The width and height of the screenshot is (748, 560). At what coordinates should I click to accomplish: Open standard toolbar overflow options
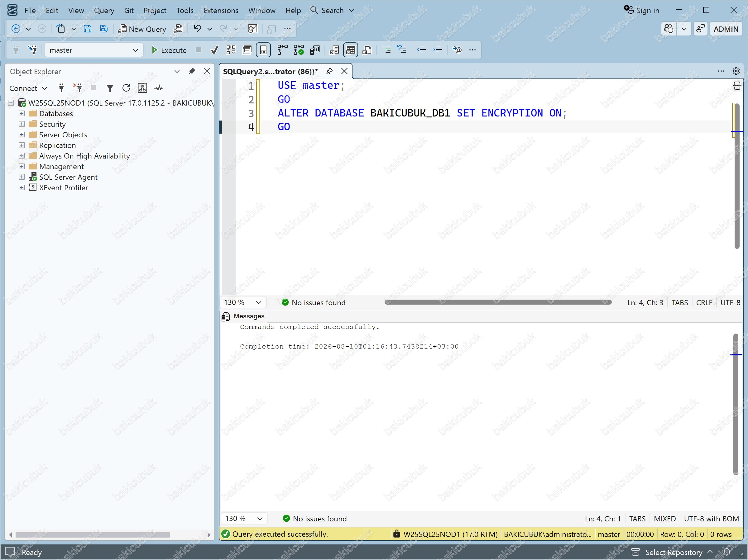pos(287,29)
